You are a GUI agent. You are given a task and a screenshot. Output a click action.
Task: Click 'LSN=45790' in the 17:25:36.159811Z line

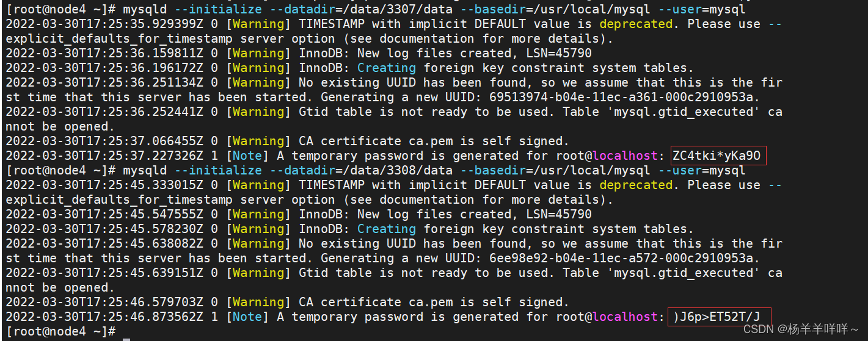(x=559, y=54)
